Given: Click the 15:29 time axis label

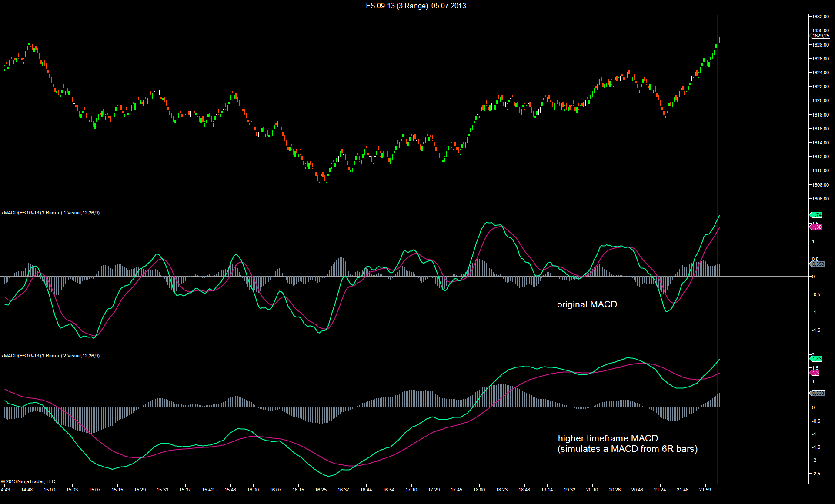Looking at the screenshot, I should point(140,490).
